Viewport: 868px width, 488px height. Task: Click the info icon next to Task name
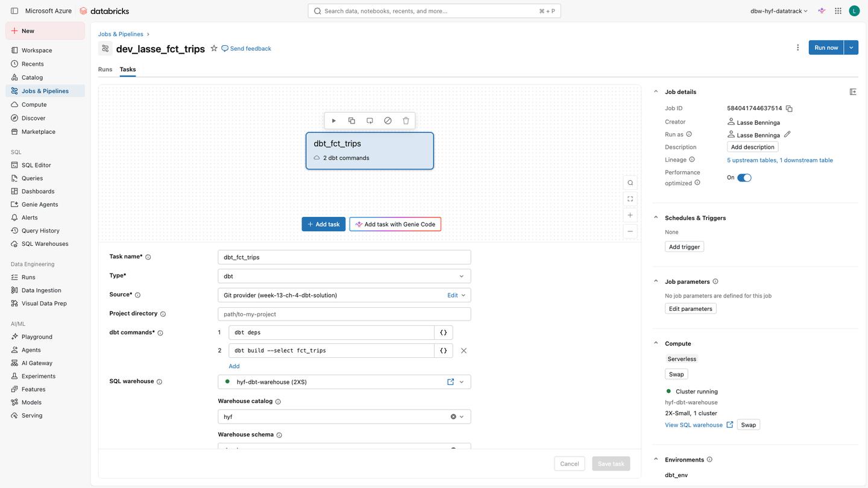[x=148, y=257]
